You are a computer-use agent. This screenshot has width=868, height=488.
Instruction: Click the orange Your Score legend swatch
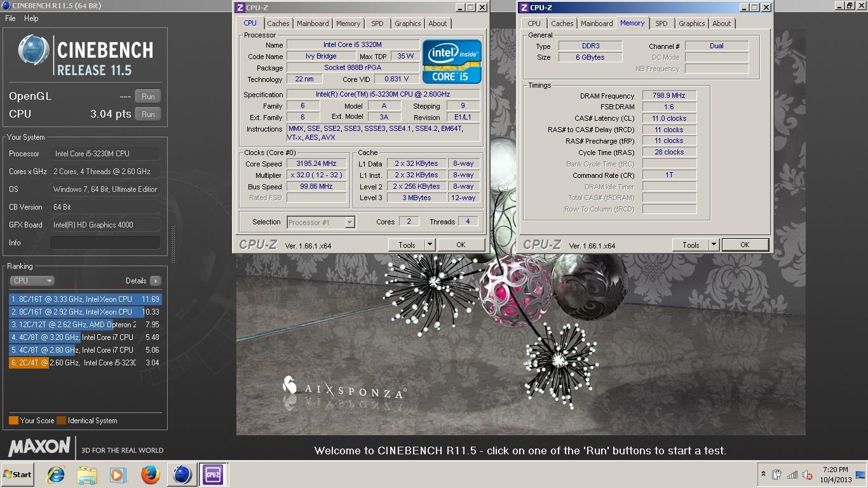coord(13,420)
